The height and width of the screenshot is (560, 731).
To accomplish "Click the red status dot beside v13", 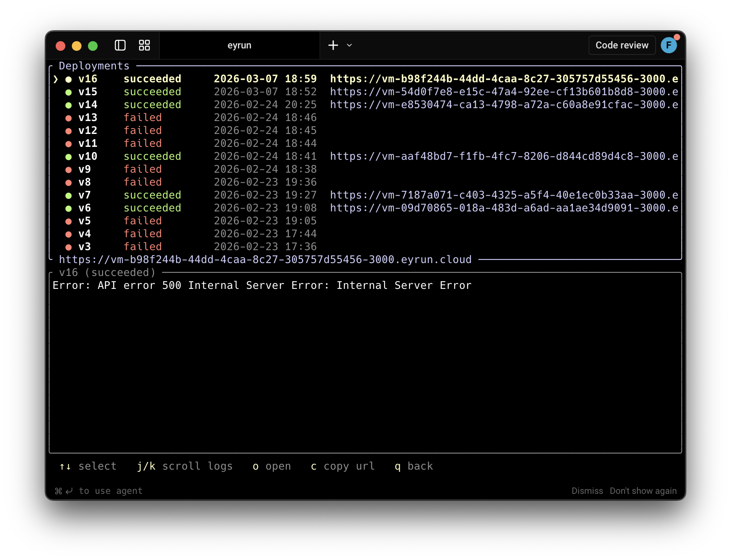I will coord(68,118).
